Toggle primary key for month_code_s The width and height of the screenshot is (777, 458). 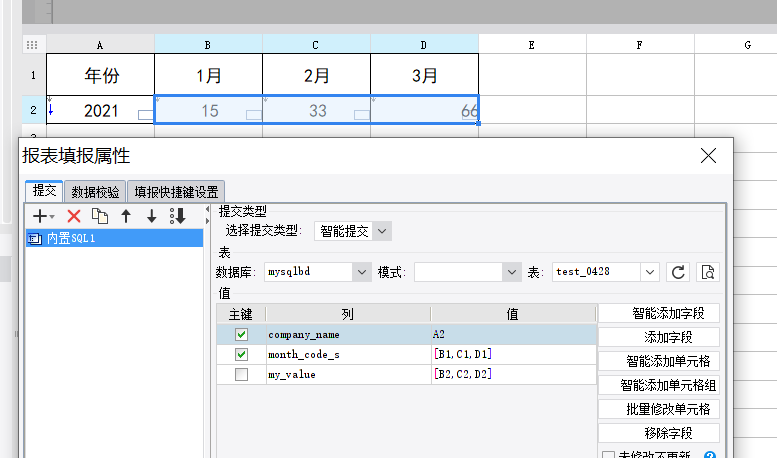coord(241,354)
